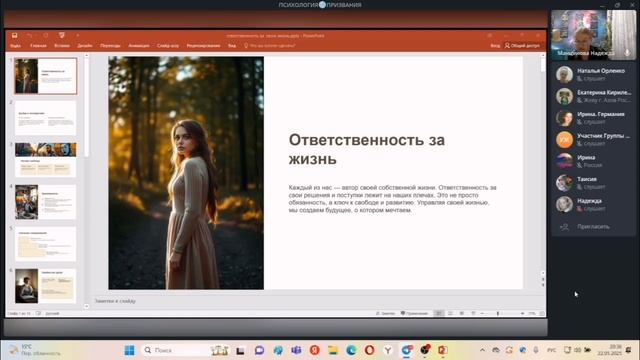This screenshot has width=640, height=360.
Task: Select slide 6 thumbnail in slide panel
Action: point(46,286)
